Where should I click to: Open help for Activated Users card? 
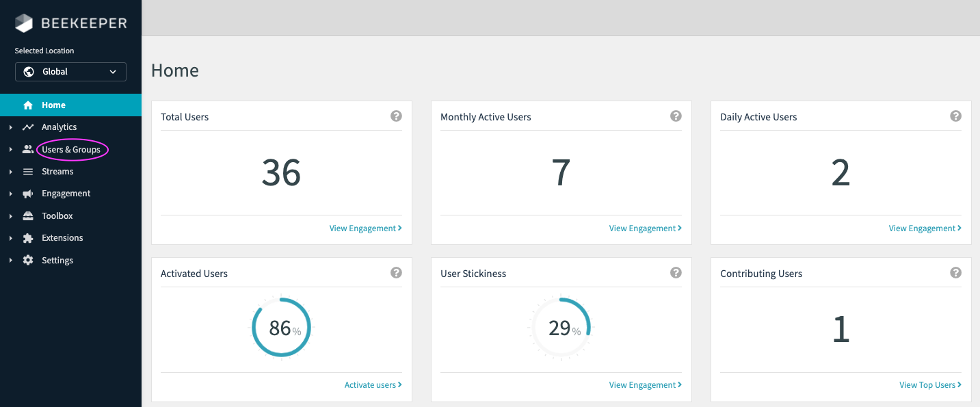pyautogui.click(x=396, y=273)
